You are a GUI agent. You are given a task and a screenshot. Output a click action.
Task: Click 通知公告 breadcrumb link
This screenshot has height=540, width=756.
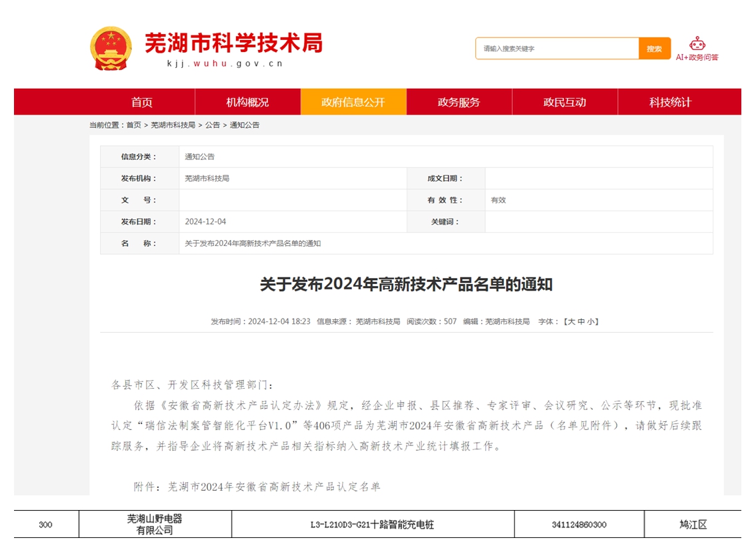click(245, 125)
